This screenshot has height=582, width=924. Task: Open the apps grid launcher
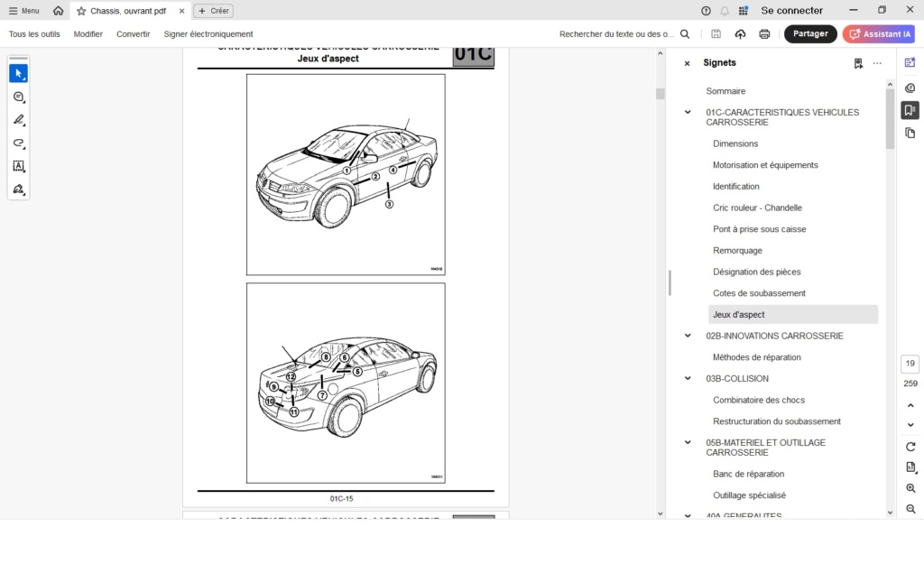click(x=744, y=11)
